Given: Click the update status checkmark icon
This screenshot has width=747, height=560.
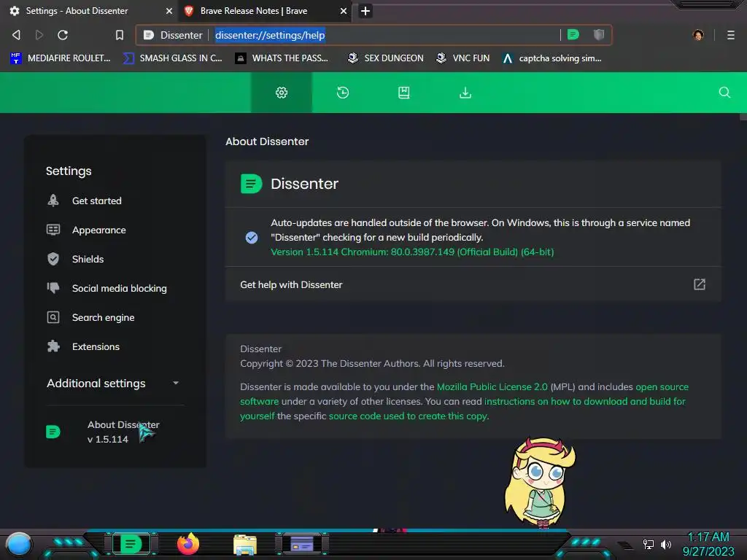Looking at the screenshot, I should (252, 237).
